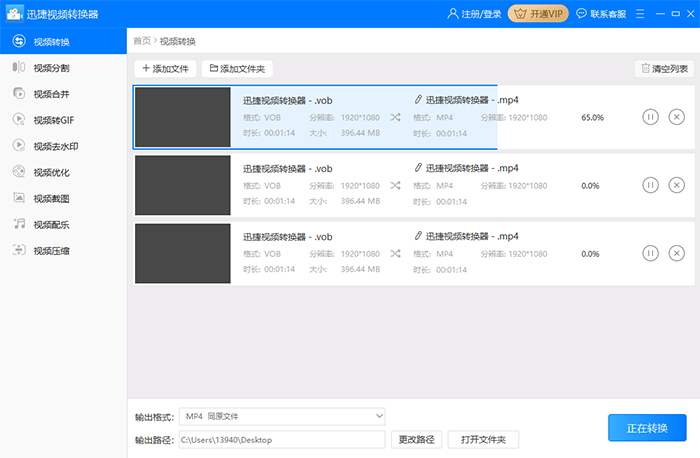
Task: Open the 视频优化 sidebar item
Action: coord(63,172)
